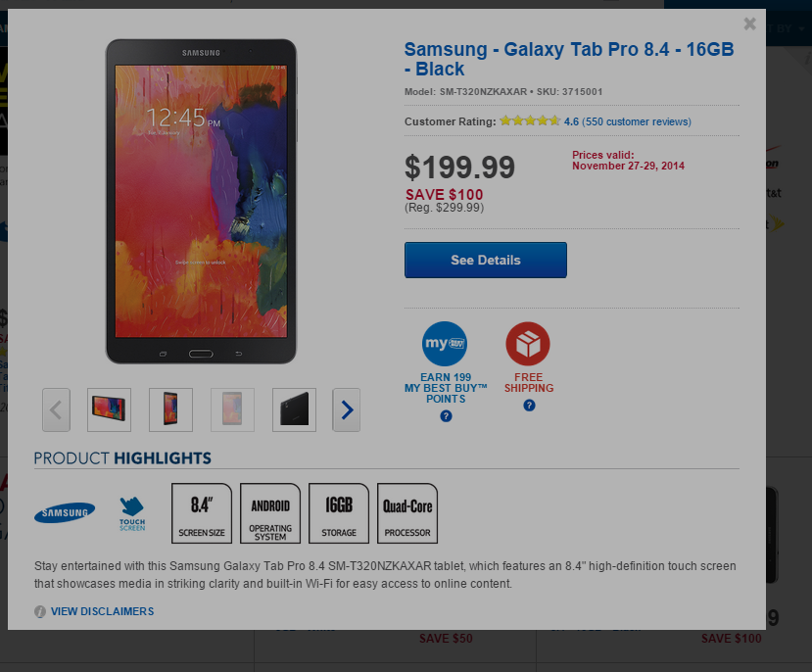Select the 8.4" Screen Size icon
This screenshot has height=672, width=812.
202,513
